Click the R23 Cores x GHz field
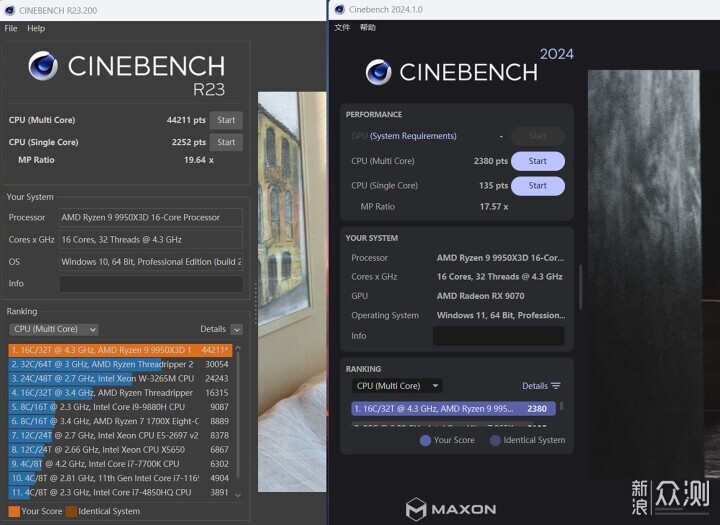The width and height of the screenshot is (720, 525). (151, 239)
